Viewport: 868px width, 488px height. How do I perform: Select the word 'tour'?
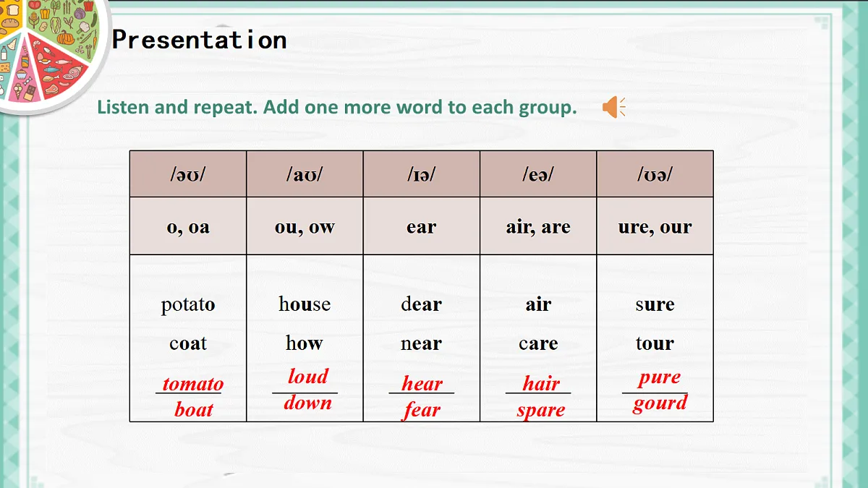tap(655, 343)
